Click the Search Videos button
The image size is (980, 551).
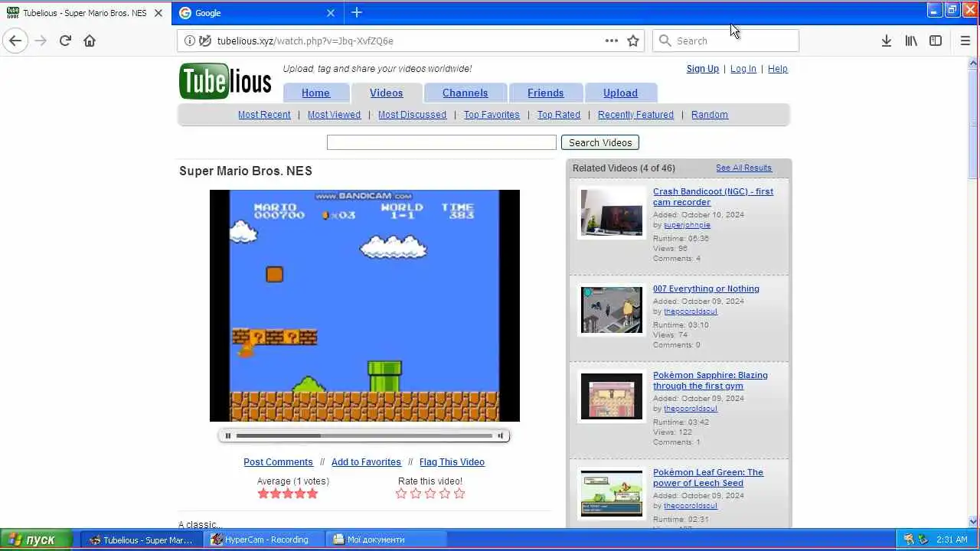coord(600,142)
